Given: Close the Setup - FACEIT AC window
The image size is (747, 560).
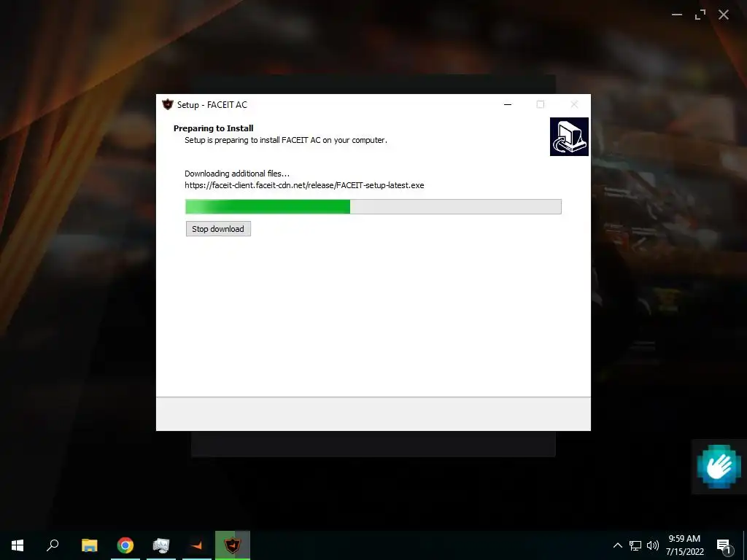Looking at the screenshot, I should (574, 104).
